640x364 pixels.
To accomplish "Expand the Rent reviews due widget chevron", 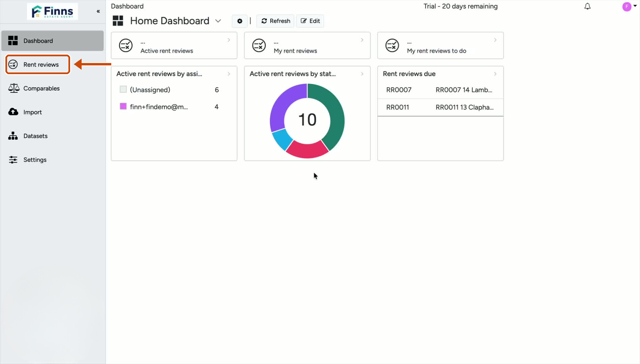I will tap(495, 74).
